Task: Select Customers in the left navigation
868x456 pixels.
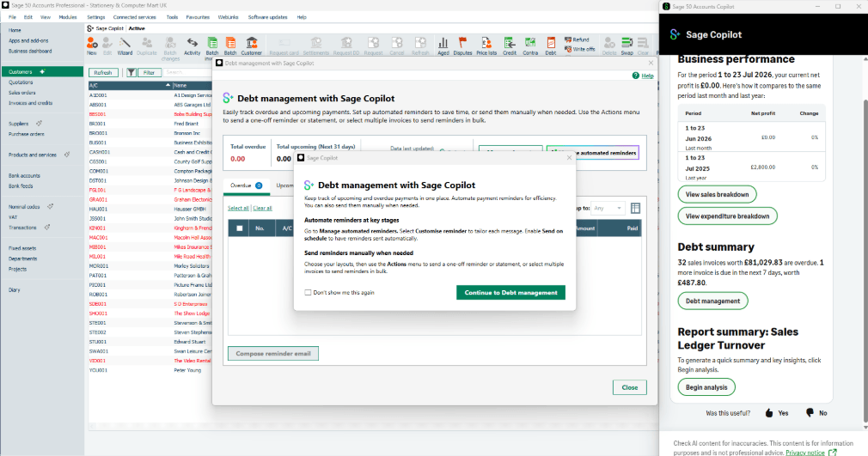Action: click(42, 71)
